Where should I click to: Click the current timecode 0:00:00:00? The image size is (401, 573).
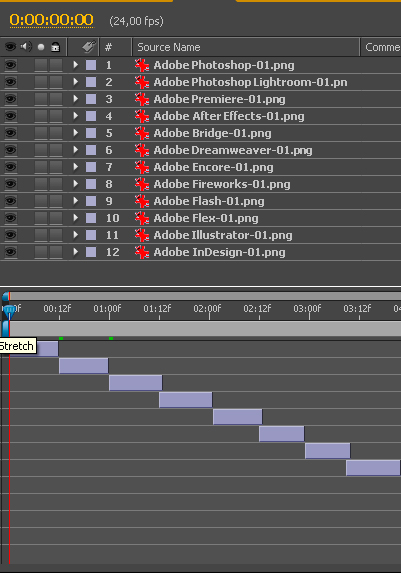coord(51,20)
